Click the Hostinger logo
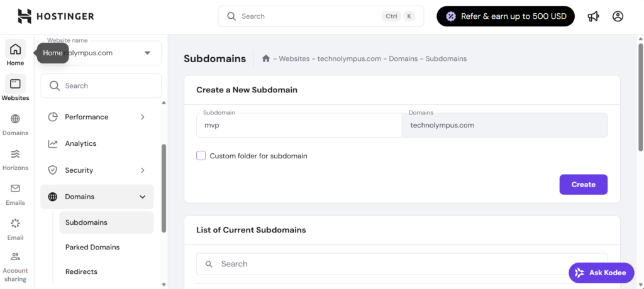This screenshot has width=644, height=289. [56, 16]
